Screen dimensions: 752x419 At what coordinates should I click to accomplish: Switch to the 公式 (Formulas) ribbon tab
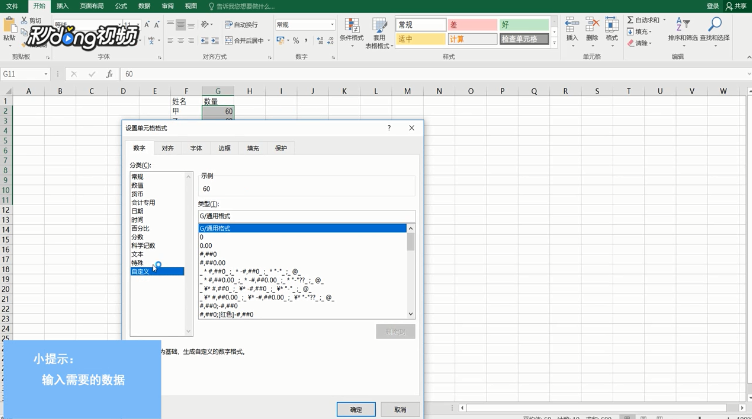(121, 6)
